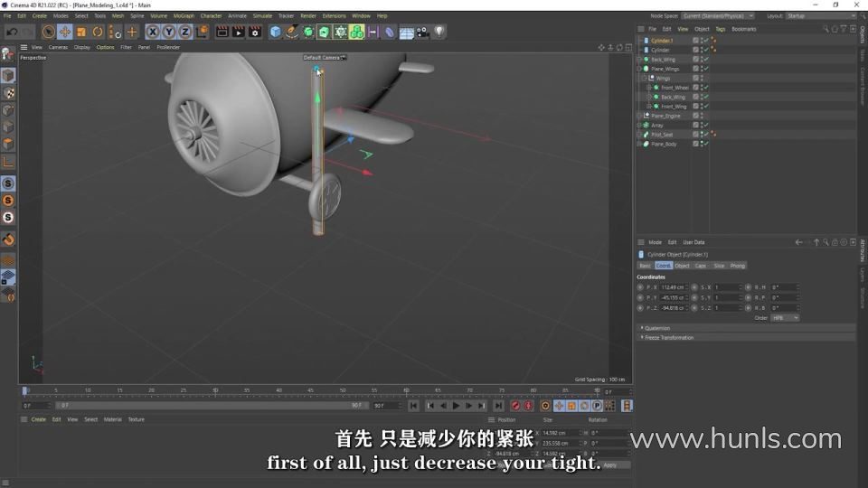This screenshot has width=868, height=488.
Task: Toggle Array object enable checkmark
Action: click(x=706, y=126)
